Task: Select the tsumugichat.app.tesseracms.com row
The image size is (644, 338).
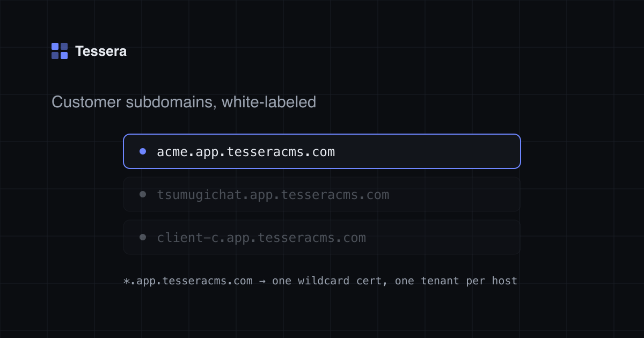Action: point(322,194)
